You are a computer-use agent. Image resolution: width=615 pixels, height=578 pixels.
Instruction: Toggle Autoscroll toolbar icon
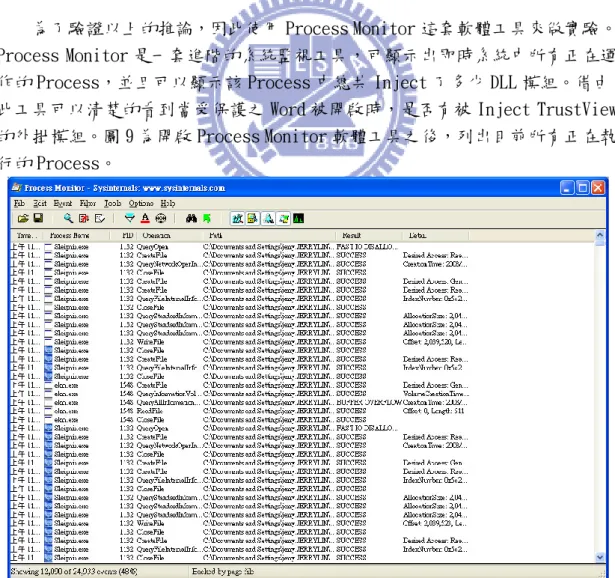(x=84, y=218)
